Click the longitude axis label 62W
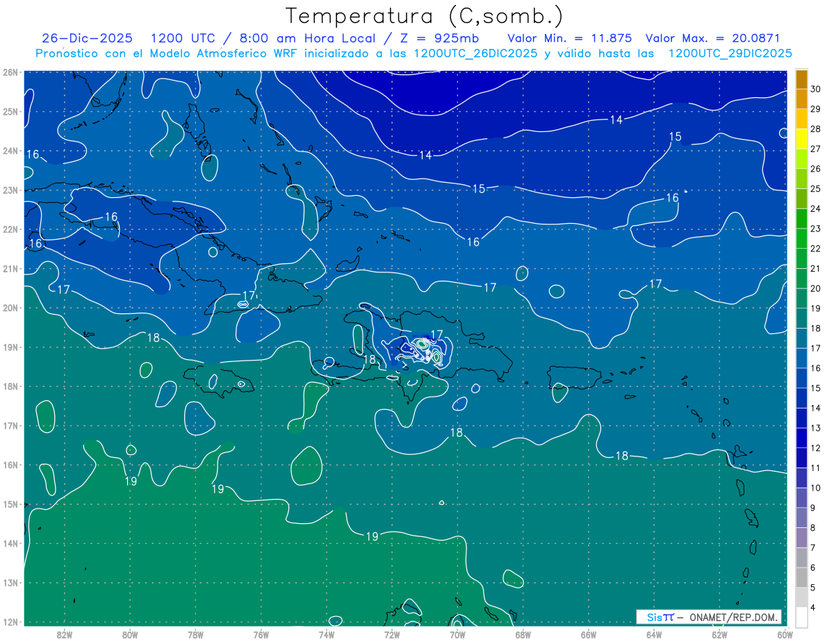This screenshot has width=834, height=644. click(719, 634)
